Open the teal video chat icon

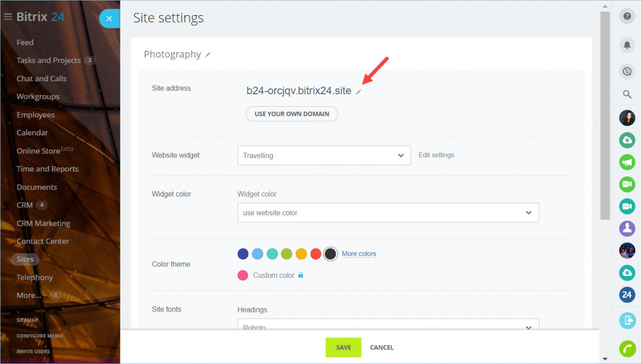click(x=627, y=207)
